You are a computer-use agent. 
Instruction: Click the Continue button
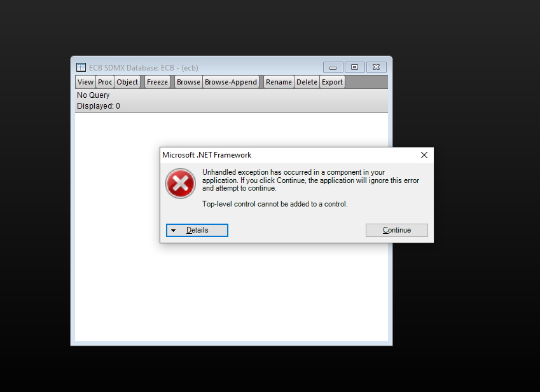point(397,230)
